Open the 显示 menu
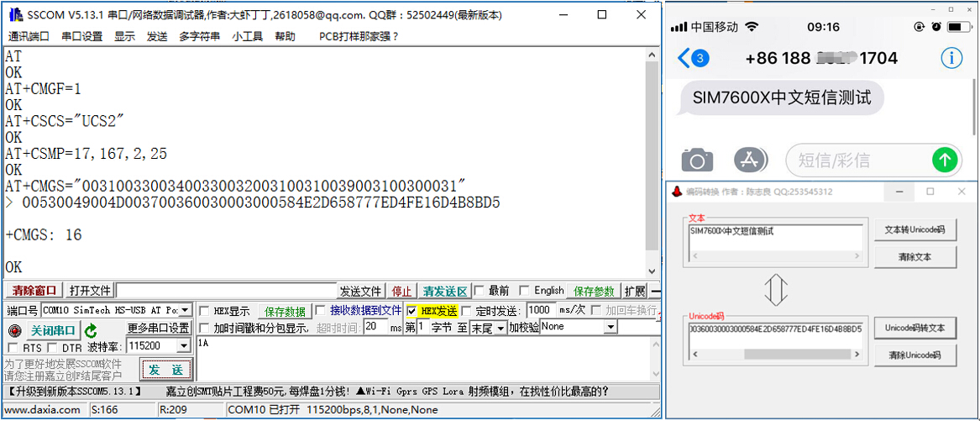The width and height of the screenshot is (980, 421). [124, 36]
